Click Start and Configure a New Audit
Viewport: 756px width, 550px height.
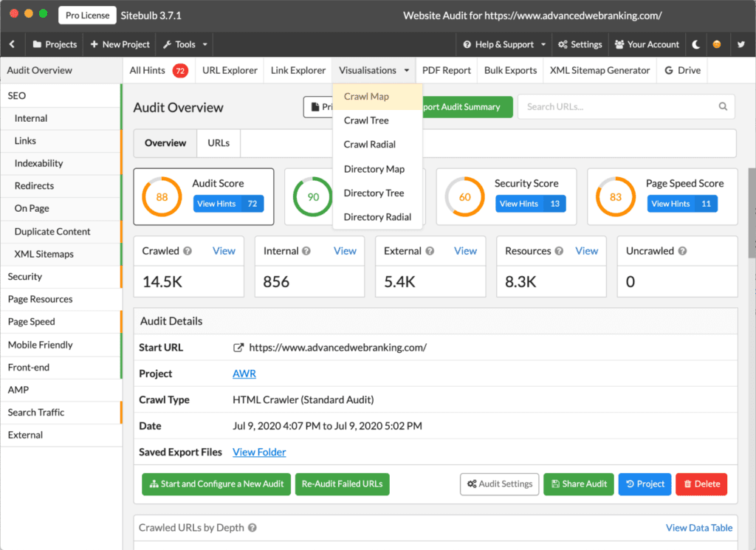tap(216, 484)
